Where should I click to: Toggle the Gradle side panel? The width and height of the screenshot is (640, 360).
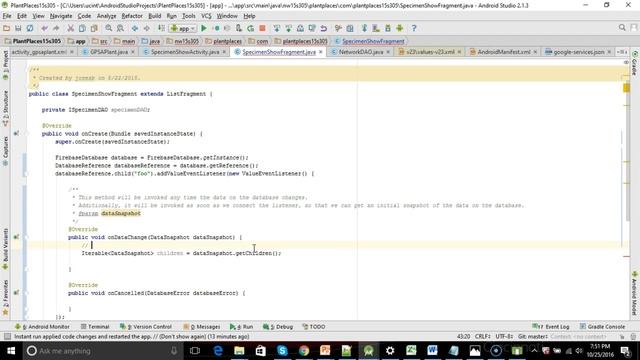pos(634,64)
